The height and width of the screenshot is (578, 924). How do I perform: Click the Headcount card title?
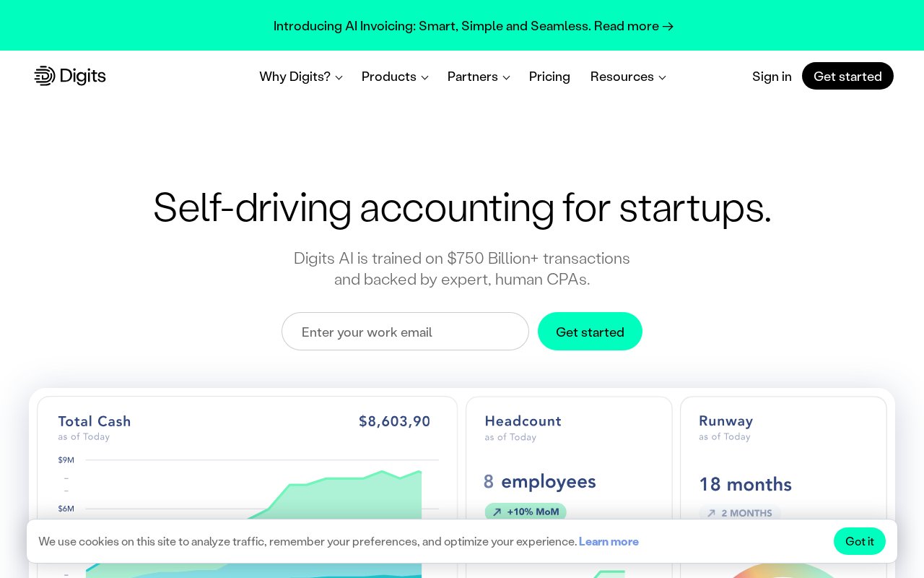(523, 421)
